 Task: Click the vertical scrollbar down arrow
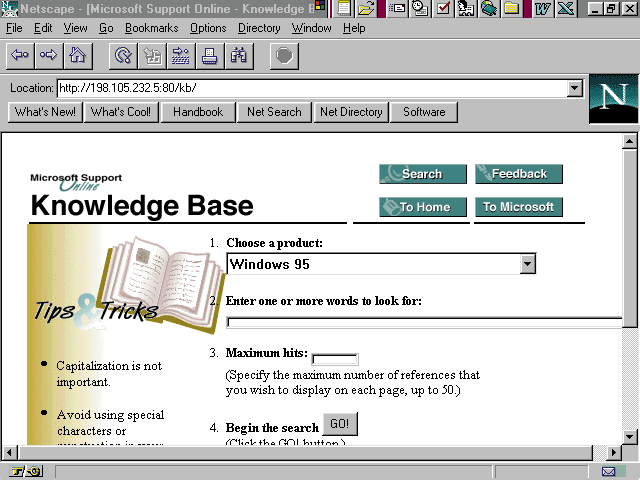pos(629,437)
